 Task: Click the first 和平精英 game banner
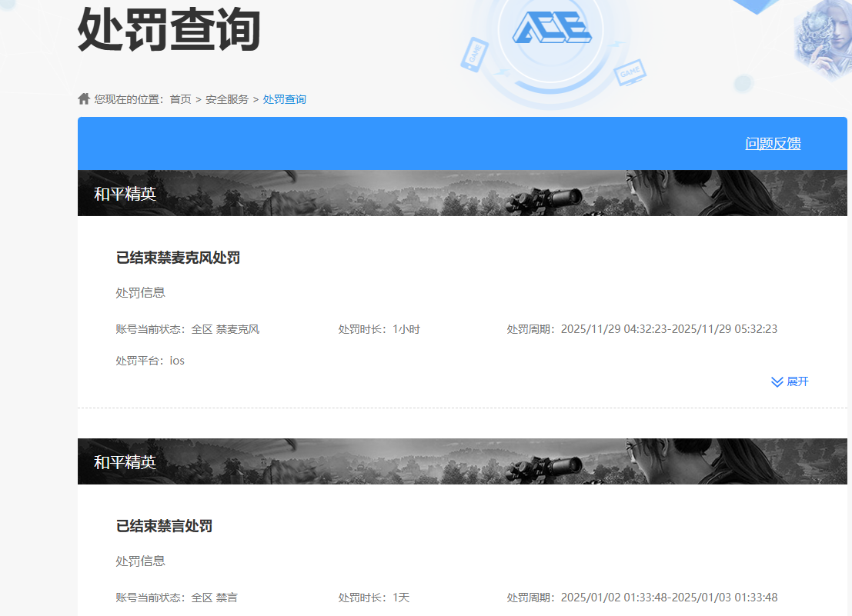pyautogui.click(x=463, y=193)
